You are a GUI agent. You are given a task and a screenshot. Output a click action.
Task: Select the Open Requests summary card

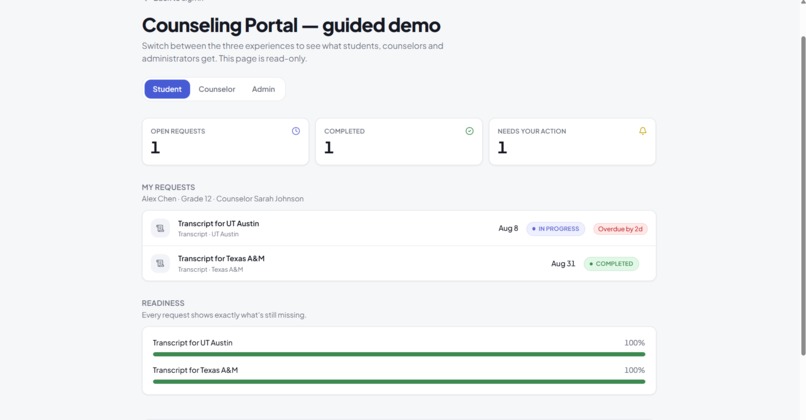tap(225, 142)
